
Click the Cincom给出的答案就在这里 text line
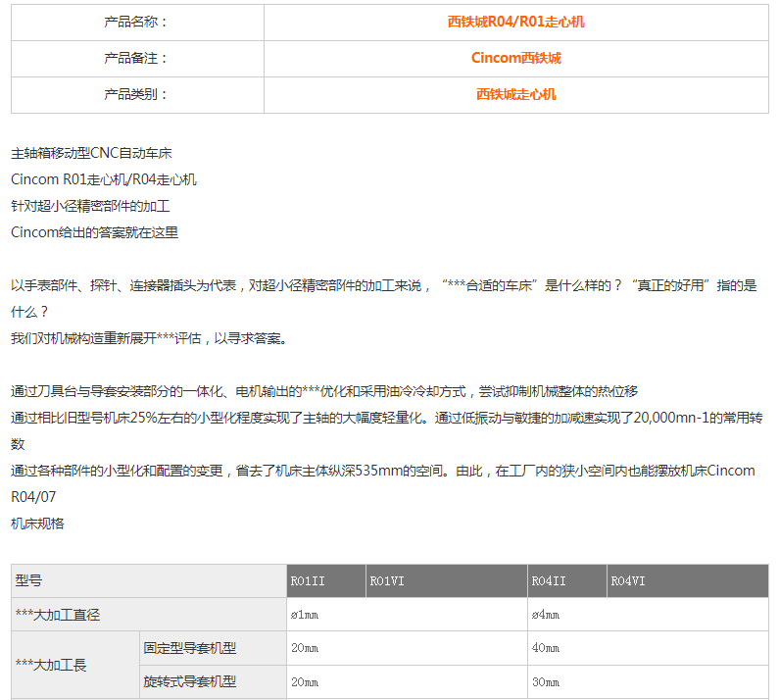pyautogui.click(x=94, y=232)
